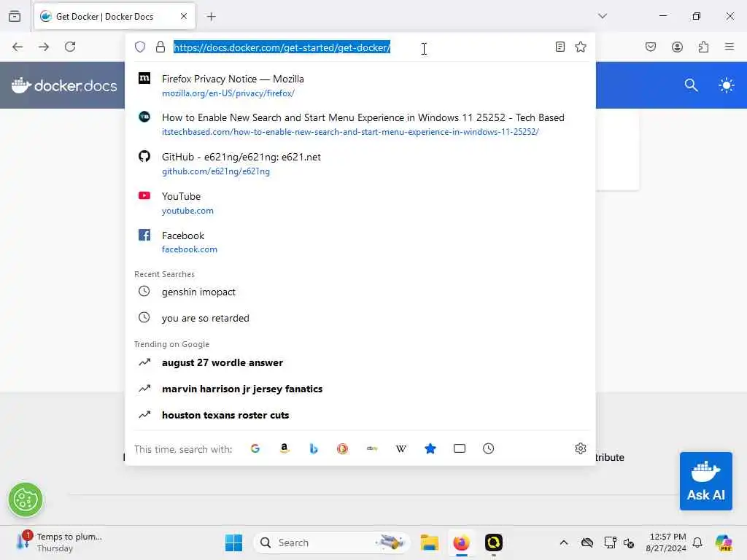This screenshot has height=560, width=747.
Task: Open Copilot preview icon in taskbar
Action: click(x=724, y=542)
